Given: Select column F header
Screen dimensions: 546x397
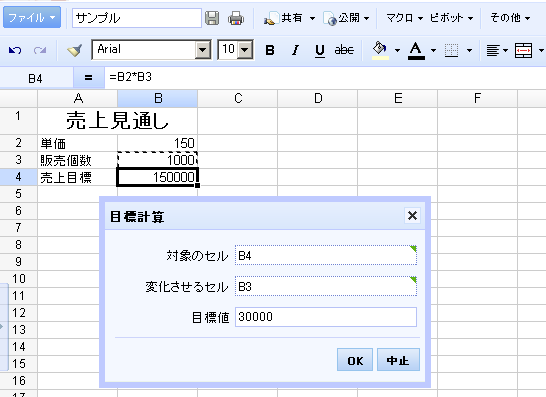Looking at the screenshot, I should 478,99.
